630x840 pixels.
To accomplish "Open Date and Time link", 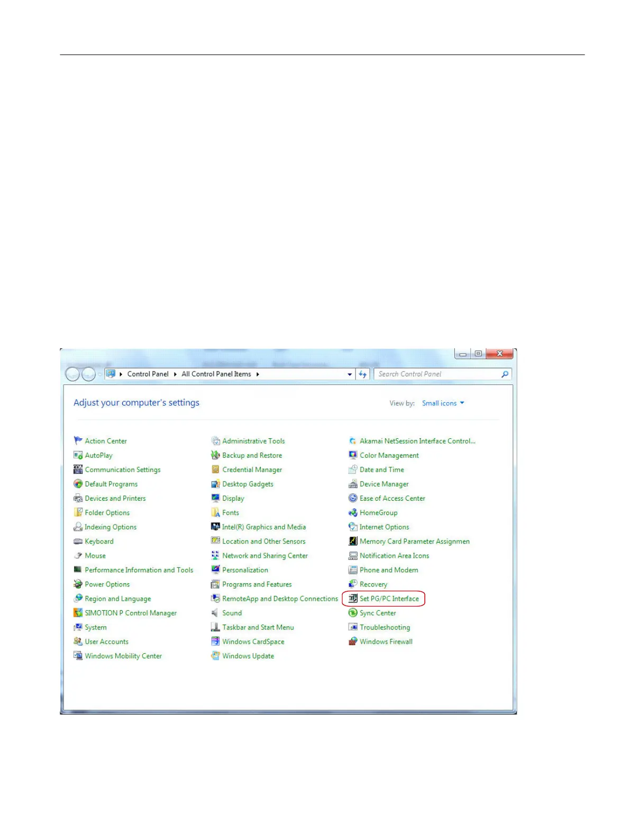I will 382,469.
